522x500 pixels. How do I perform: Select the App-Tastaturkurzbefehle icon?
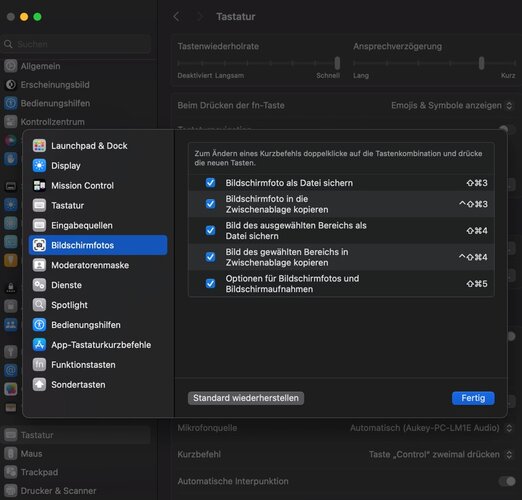39,345
